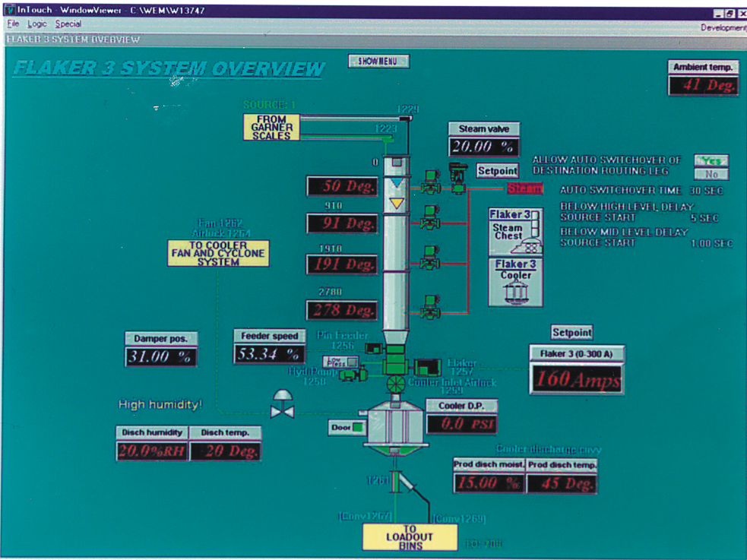Click the SHOW MENU button
The width and height of the screenshot is (747, 560).
pos(378,62)
